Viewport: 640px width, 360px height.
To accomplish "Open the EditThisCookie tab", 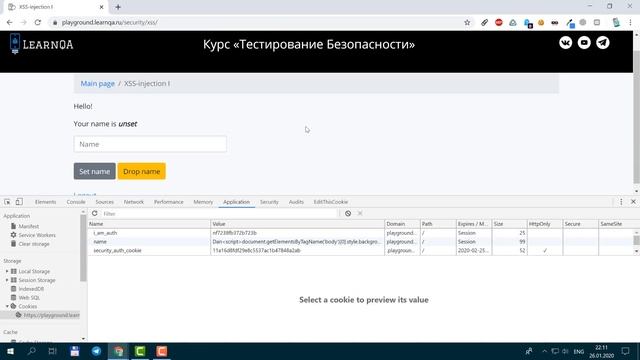I will click(331, 202).
